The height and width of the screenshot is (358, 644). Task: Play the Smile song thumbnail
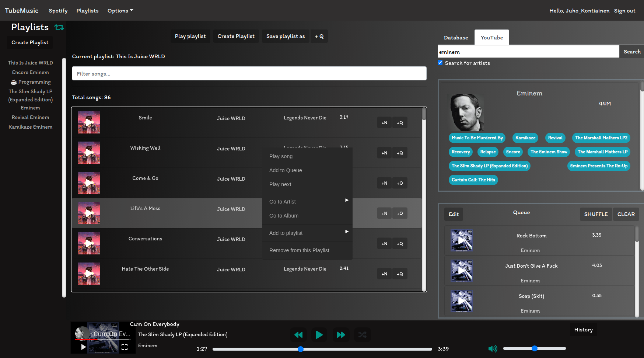[x=89, y=122]
